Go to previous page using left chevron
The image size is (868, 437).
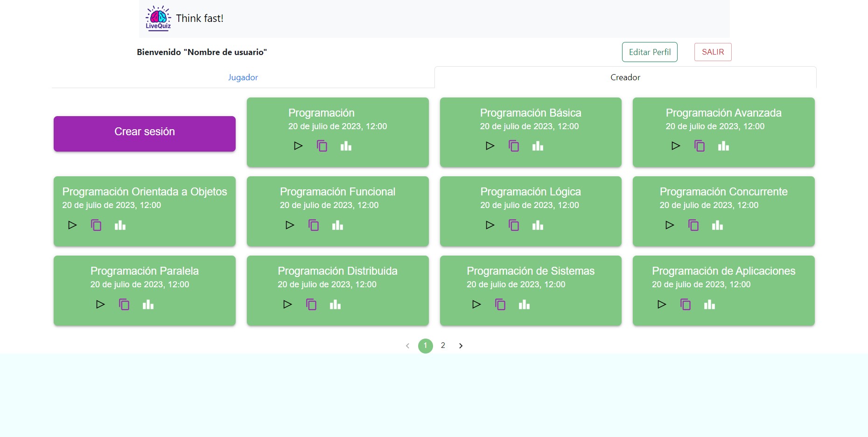tap(407, 346)
